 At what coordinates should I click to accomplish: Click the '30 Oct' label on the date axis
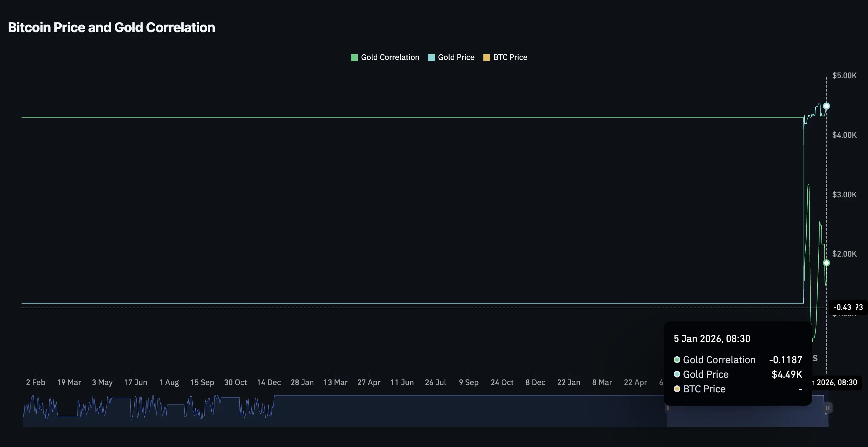[x=235, y=382]
